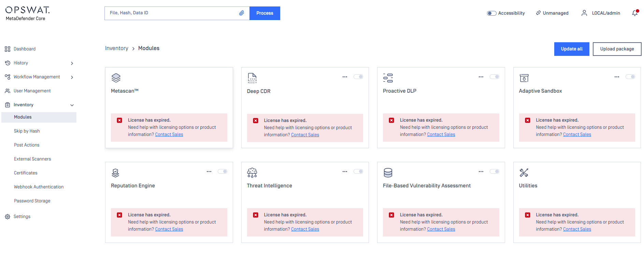Screen dimensions: 644x277
Task: Click the Adaptive Sandbox box icon
Action: pyautogui.click(x=524, y=78)
